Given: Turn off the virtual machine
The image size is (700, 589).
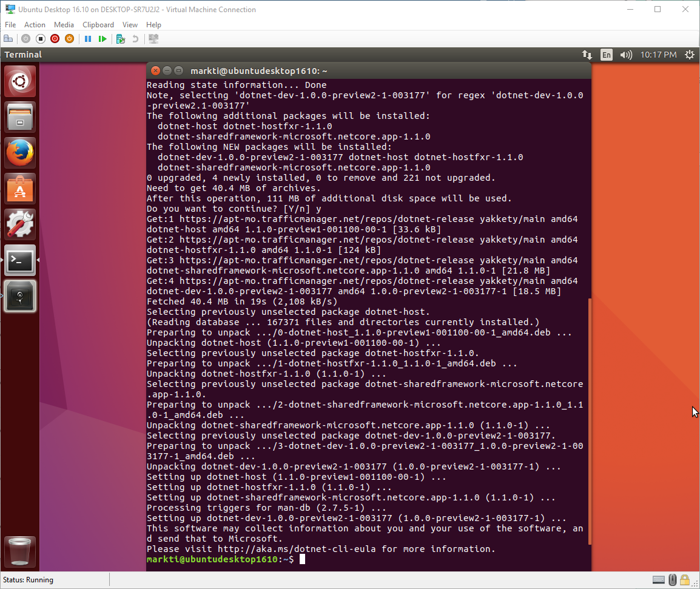Looking at the screenshot, I should point(41,39).
